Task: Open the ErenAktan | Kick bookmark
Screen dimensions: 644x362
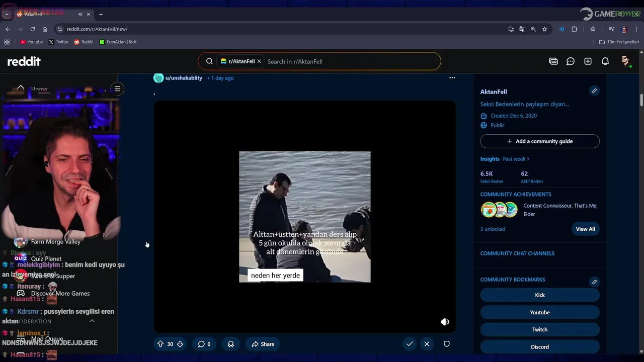Action: click(x=118, y=42)
